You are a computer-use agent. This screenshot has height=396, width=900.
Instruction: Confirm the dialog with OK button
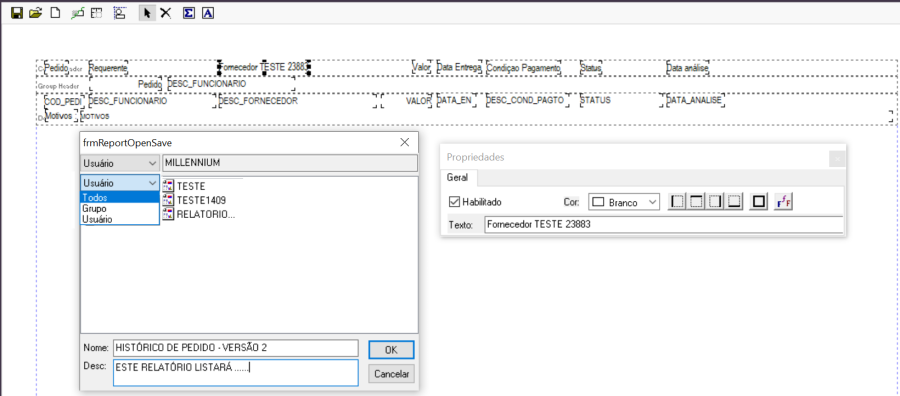click(391, 350)
